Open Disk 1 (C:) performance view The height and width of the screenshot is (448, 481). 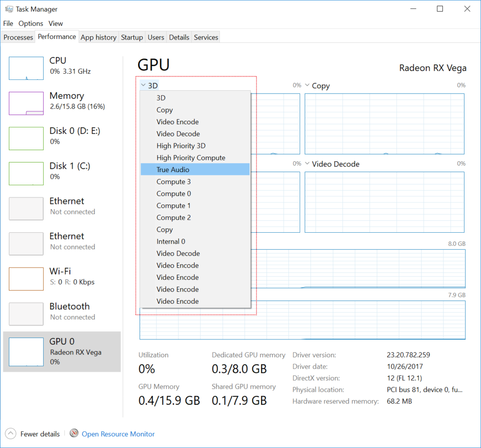tap(61, 171)
